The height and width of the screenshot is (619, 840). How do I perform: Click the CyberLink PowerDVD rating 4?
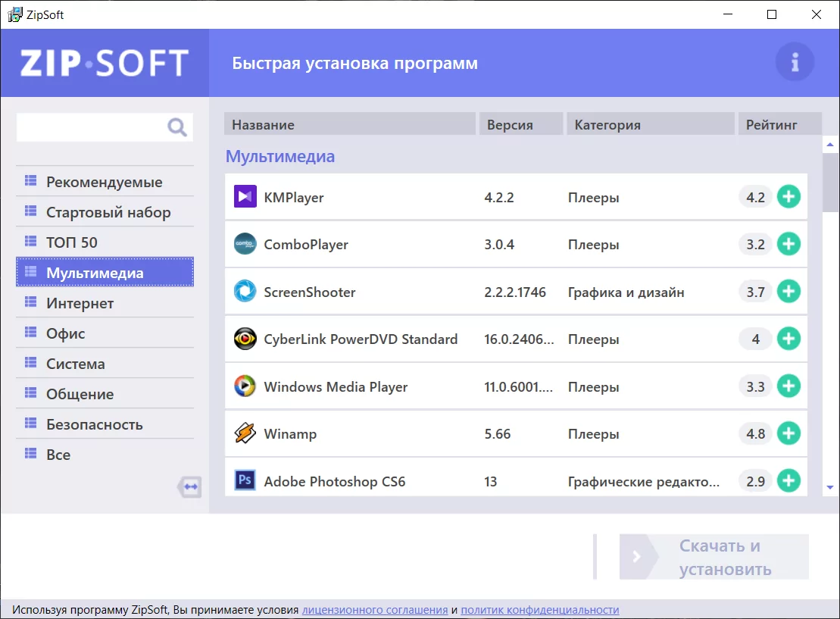[x=755, y=339]
